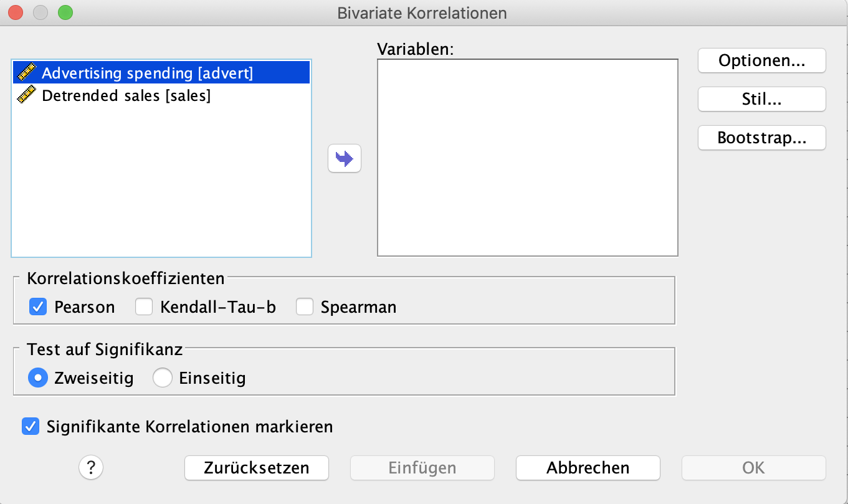Open the Stil... dialog
848x504 pixels.
[x=761, y=99]
